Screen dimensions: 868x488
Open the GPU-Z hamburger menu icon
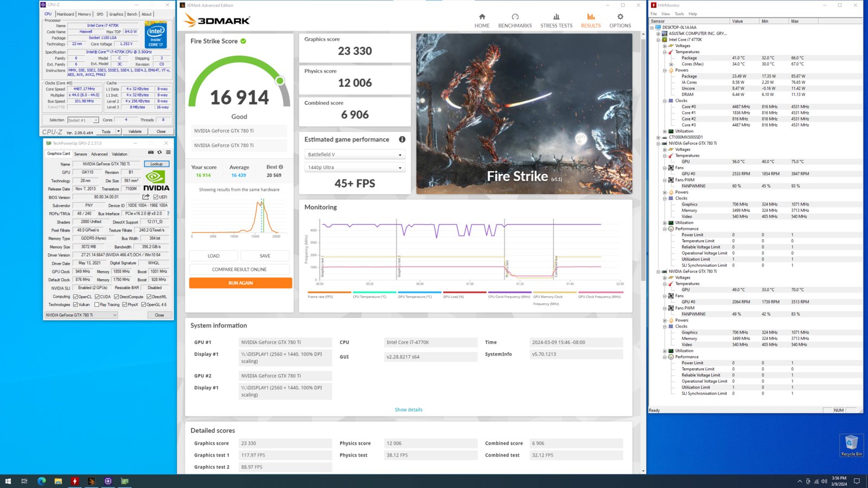(168, 152)
